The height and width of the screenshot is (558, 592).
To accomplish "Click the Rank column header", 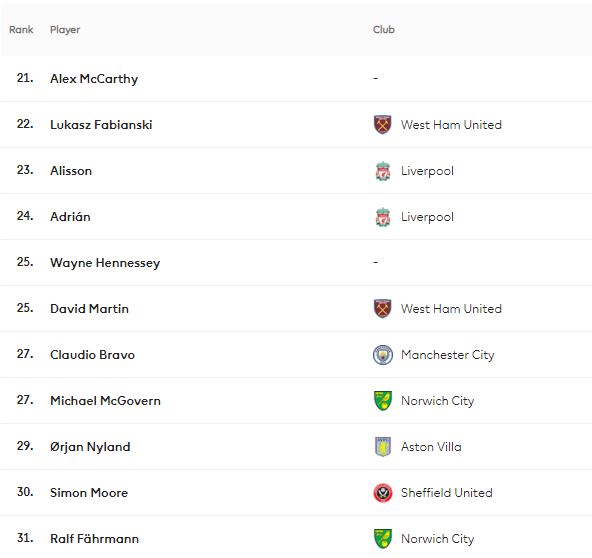I will point(21,29).
